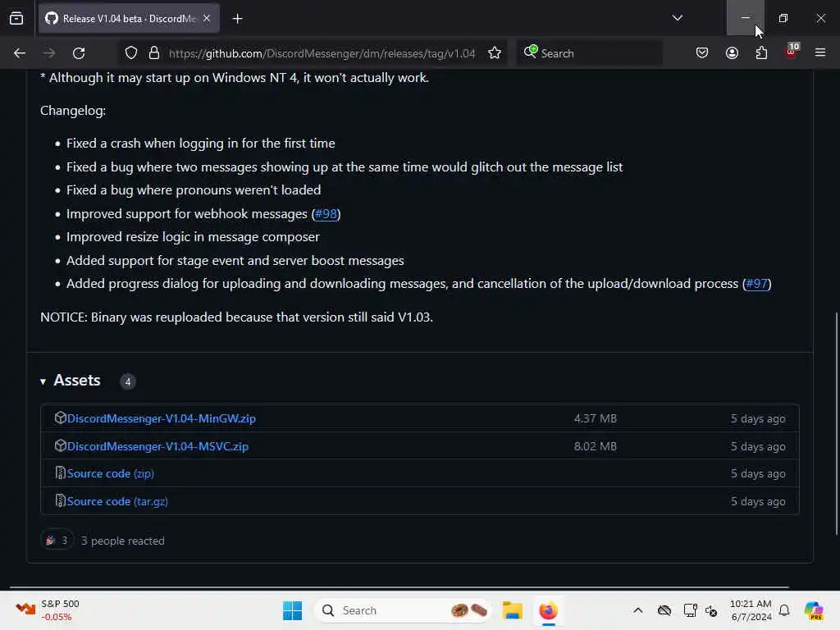Open the extension icon with badge 10
Image resolution: width=840 pixels, height=630 pixels.
791,52
